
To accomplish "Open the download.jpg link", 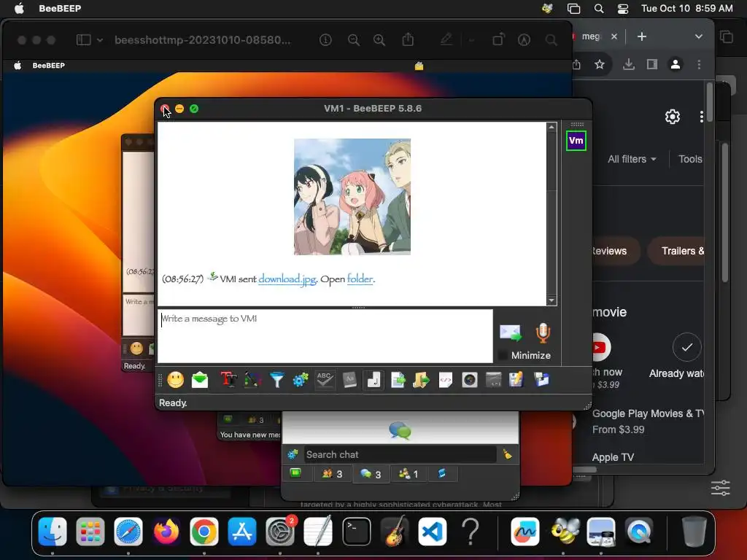I will tap(287, 279).
